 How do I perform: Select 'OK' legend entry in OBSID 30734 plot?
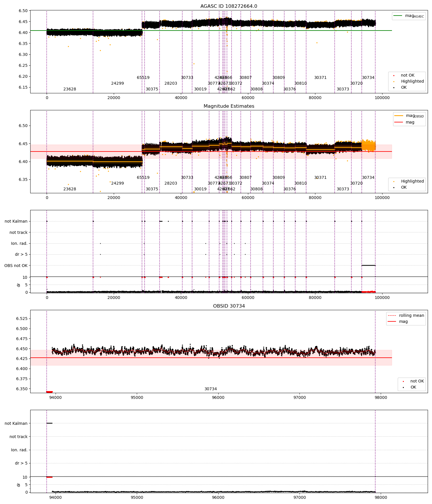tap(408, 387)
